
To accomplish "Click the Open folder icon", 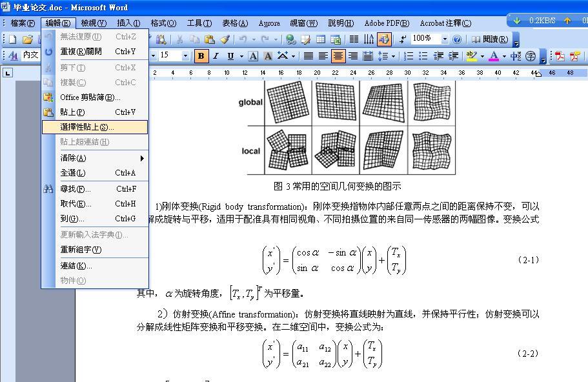I will click(27, 39).
